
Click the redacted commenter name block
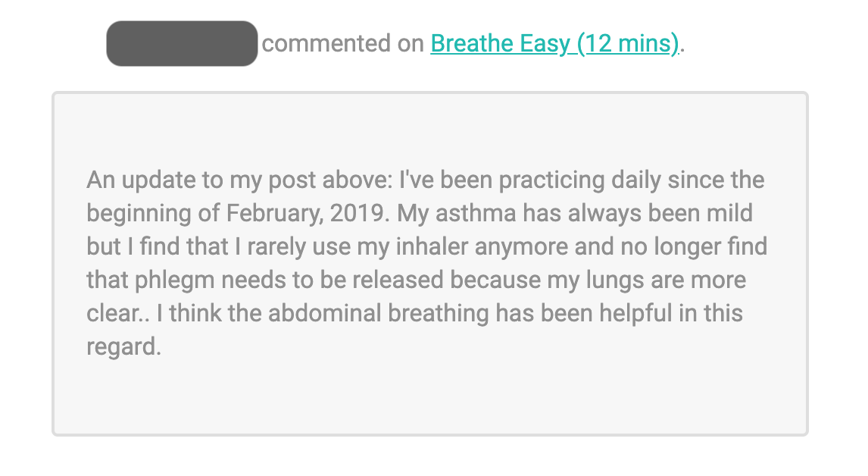tap(182, 43)
